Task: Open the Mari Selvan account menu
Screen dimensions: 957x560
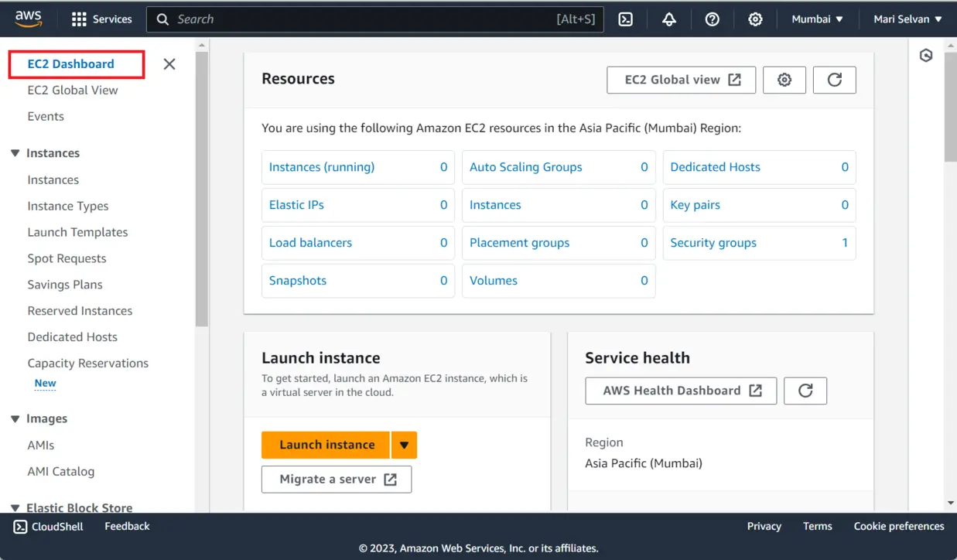Action: [908, 19]
